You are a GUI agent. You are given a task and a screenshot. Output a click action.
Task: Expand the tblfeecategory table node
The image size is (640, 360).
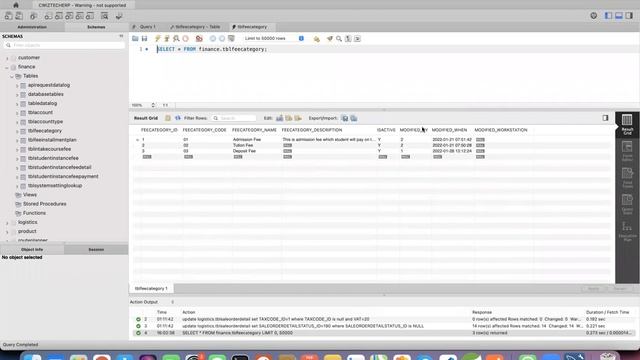coord(17,131)
